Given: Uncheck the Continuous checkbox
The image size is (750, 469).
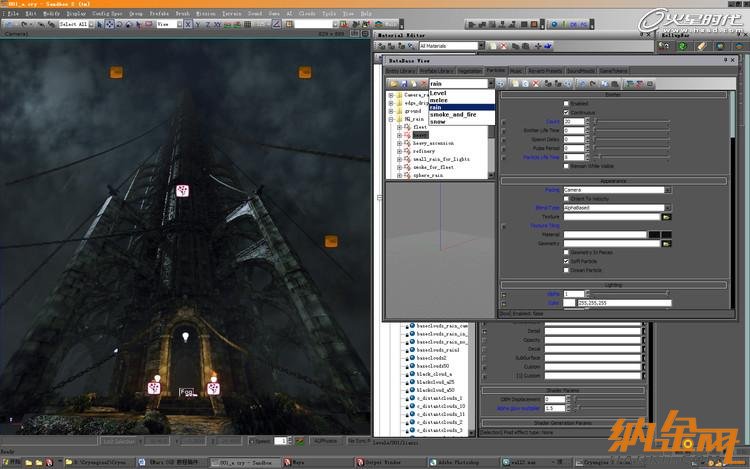Looking at the screenshot, I should (565, 112).
